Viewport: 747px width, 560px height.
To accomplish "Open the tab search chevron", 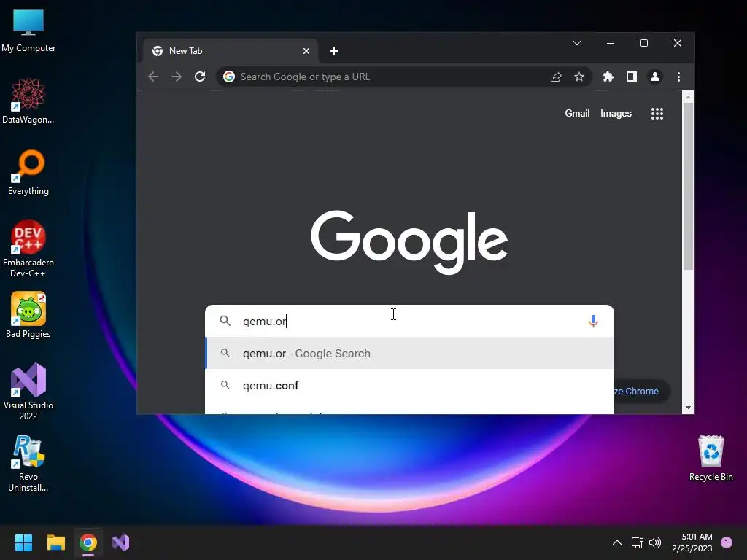I will (577, 43).
